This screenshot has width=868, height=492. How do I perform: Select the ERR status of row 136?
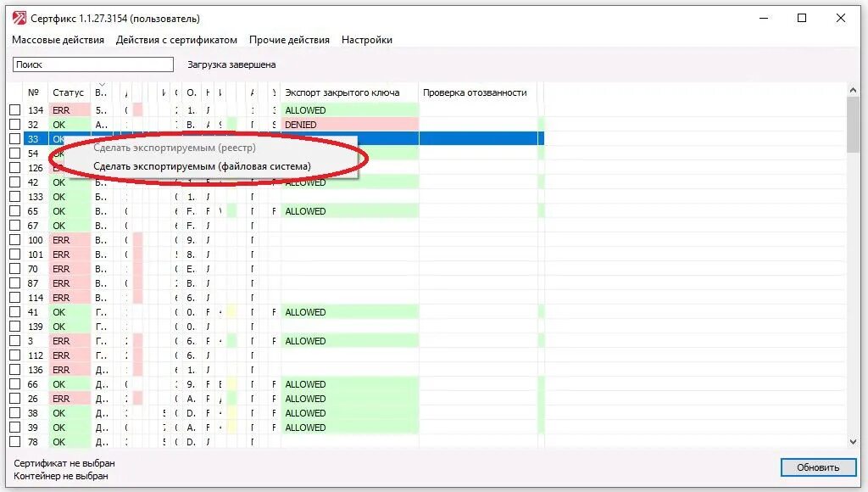tap(70, 370)
